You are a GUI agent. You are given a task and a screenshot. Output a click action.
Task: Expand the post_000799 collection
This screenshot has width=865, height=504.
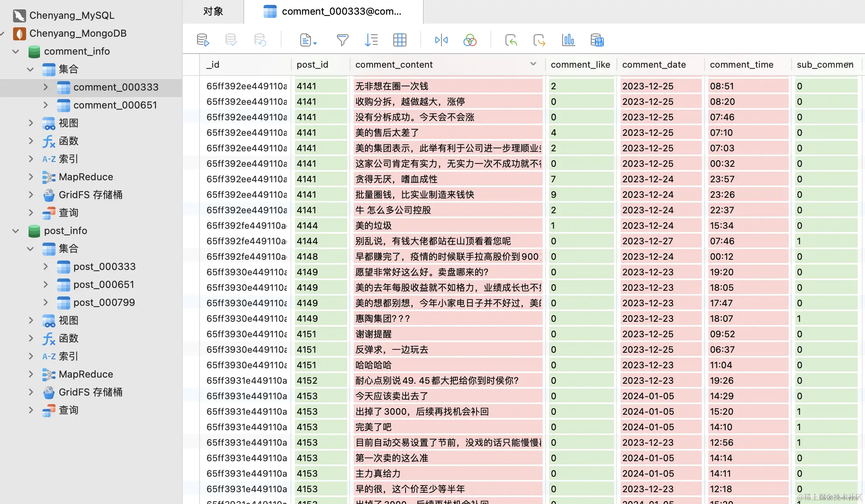point(45,303)
